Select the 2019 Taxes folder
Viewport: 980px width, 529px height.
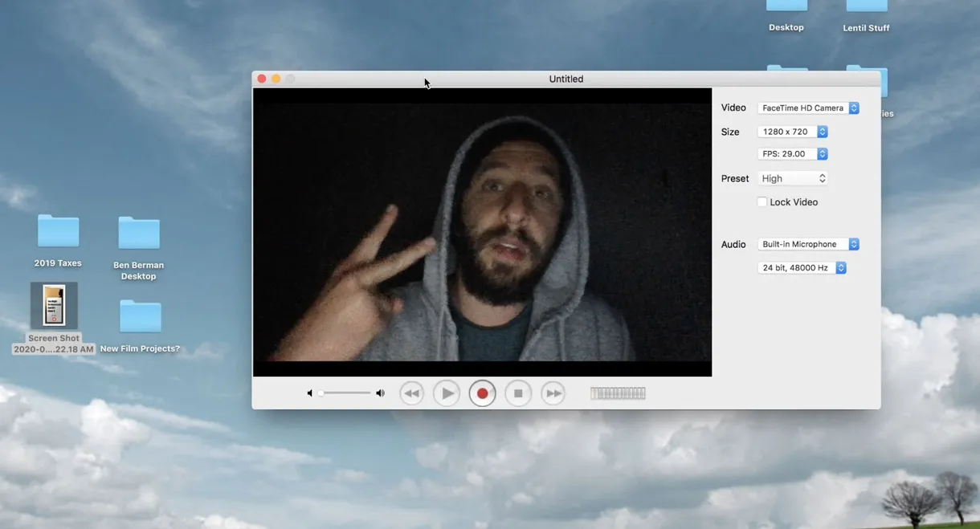click(58, 233)
